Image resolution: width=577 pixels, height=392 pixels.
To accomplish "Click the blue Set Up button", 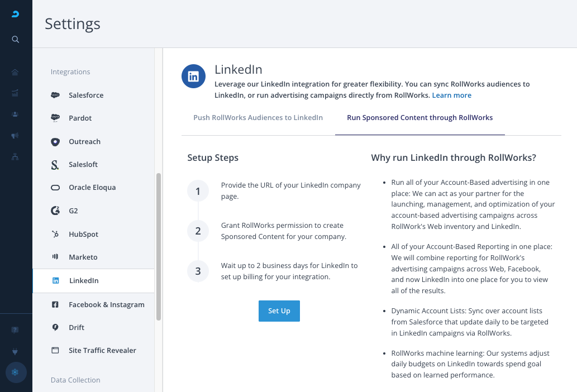I will tap(279, 311).
